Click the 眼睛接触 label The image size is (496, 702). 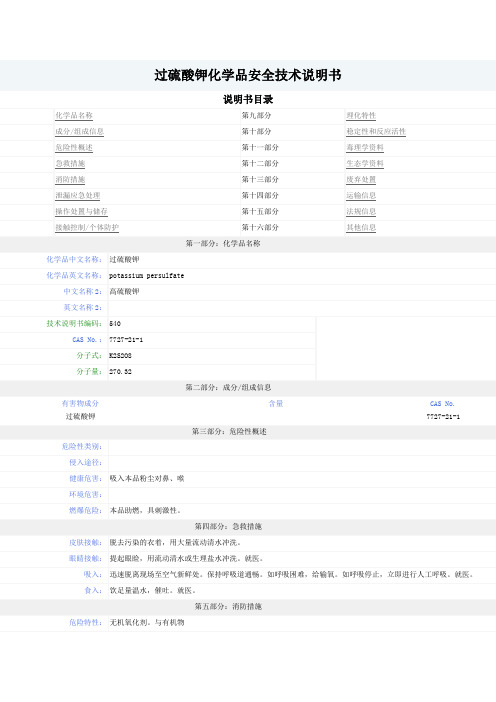coord(86,559)
